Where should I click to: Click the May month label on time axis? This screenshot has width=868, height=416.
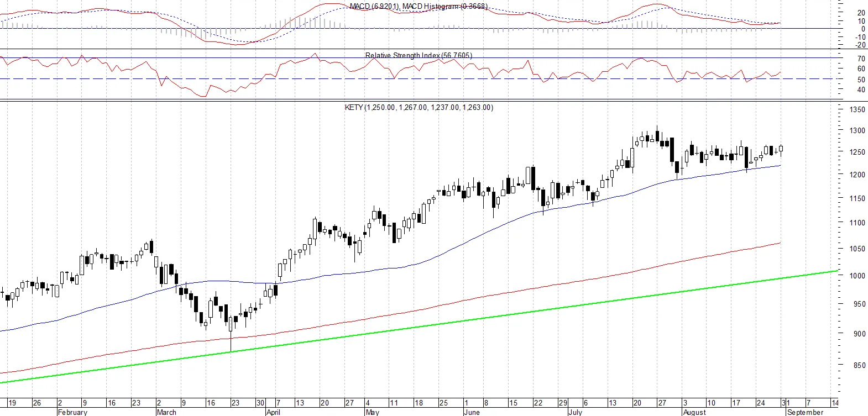coord(373,412)
